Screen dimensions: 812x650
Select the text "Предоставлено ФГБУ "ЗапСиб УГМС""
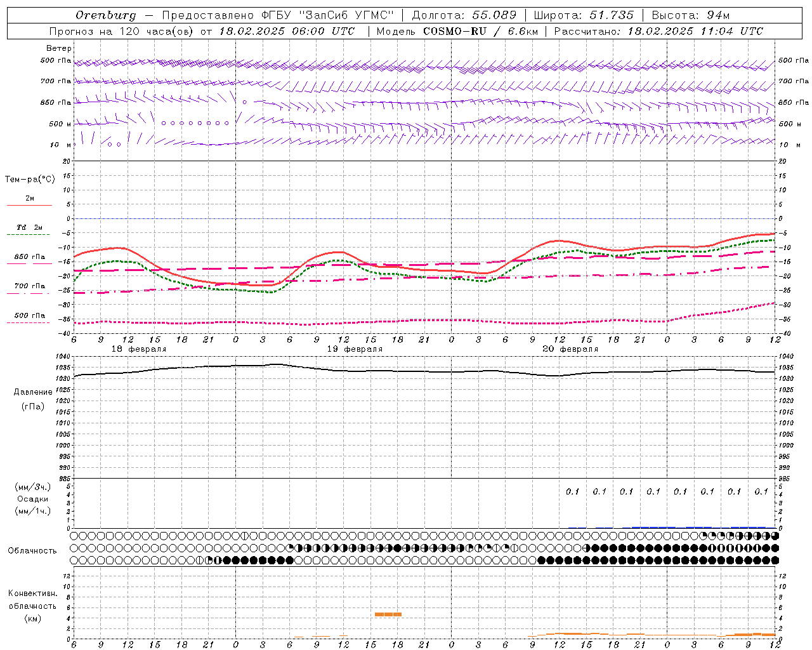[278, 15]
